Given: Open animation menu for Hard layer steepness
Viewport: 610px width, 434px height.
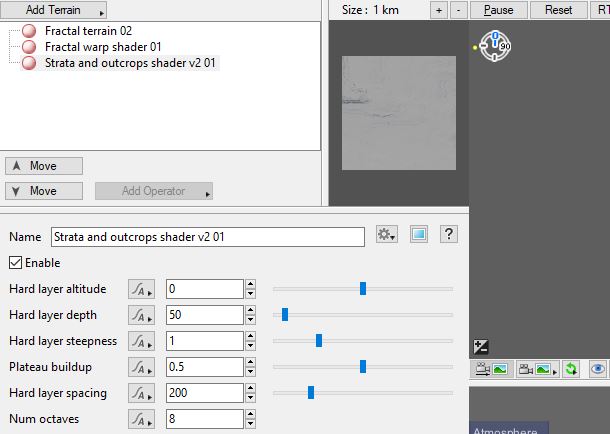Looking at the screenshot, I should [141, 341].
